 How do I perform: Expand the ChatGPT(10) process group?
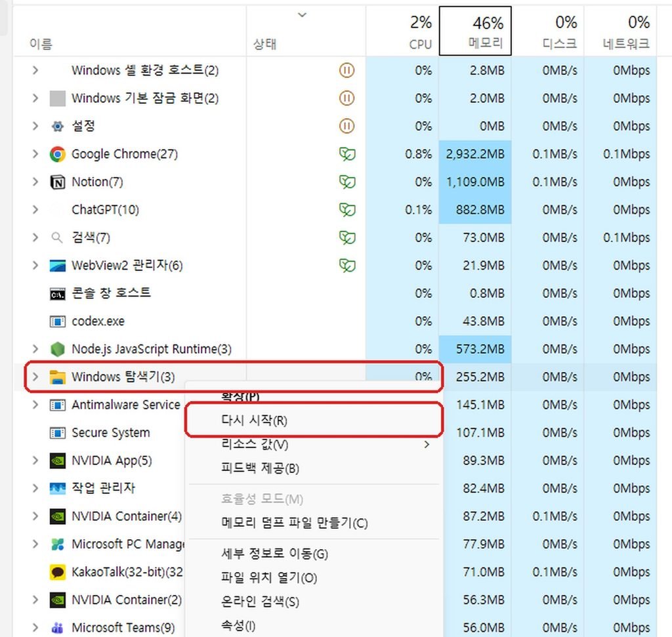click(35, 210)
